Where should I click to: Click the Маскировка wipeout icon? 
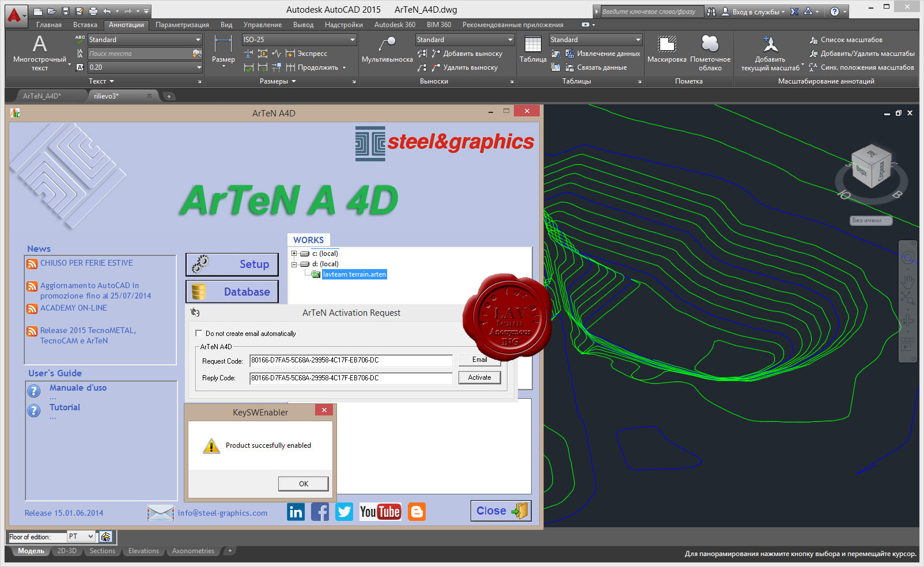[667, 44]
